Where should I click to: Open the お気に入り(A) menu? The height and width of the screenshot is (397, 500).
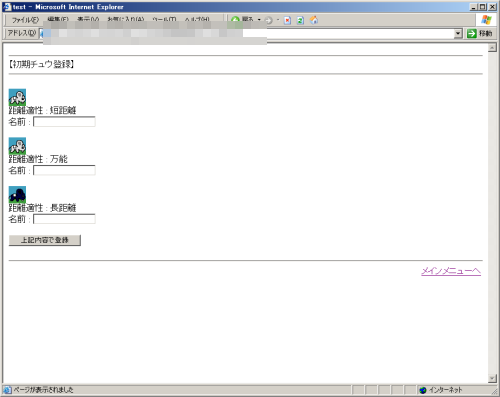(126, 19)
